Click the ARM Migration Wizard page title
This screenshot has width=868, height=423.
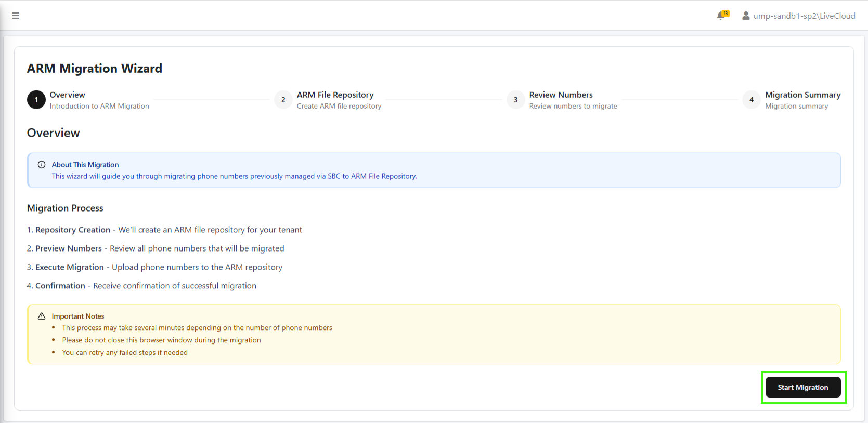pos(95,69)
